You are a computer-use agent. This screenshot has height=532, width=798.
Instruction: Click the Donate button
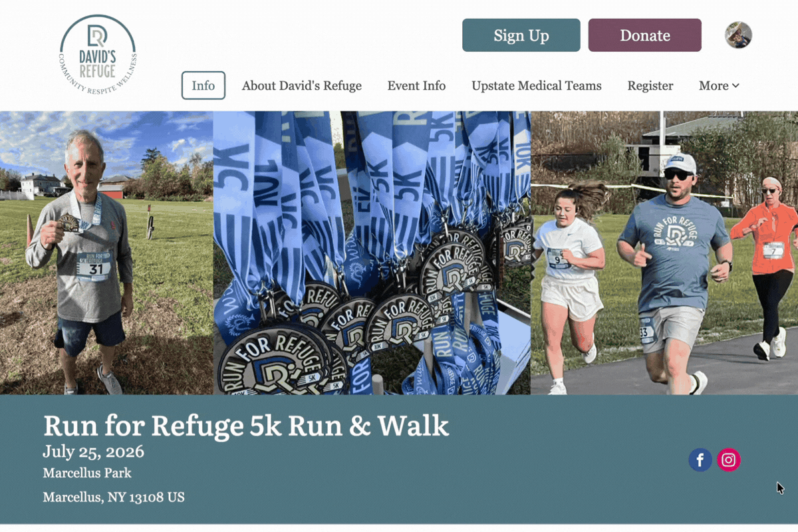(x=645, y=35)
